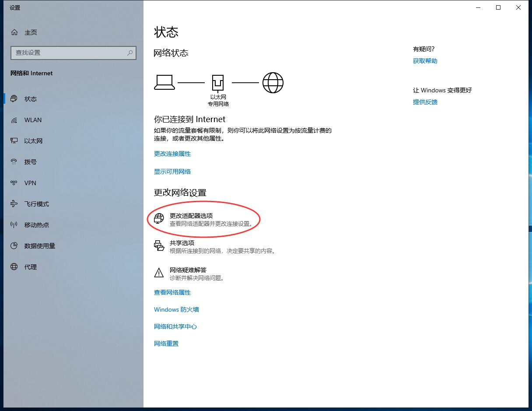Click the 更改适配器选项 globe-monitor icon
532x411 pixels.
click(159, 219)
